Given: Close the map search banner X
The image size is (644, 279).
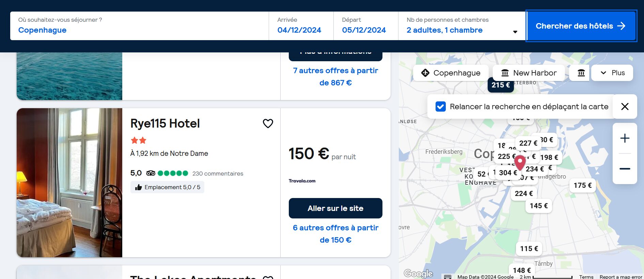Looking at the screenshot, I should [625, 106].
